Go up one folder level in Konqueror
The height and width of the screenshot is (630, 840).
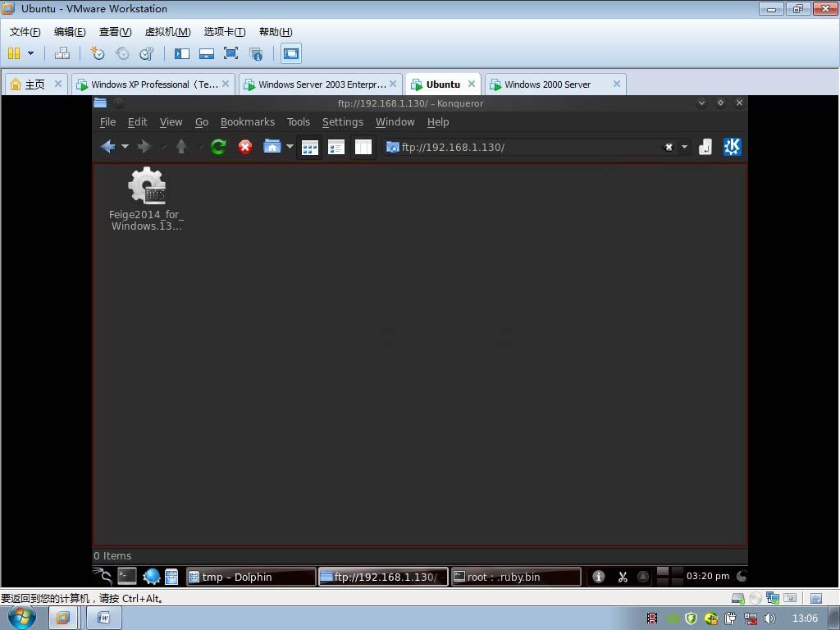tap(181, 146)
